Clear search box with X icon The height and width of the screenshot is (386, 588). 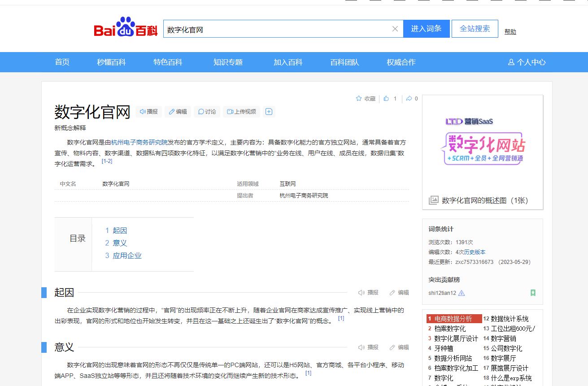395,29
